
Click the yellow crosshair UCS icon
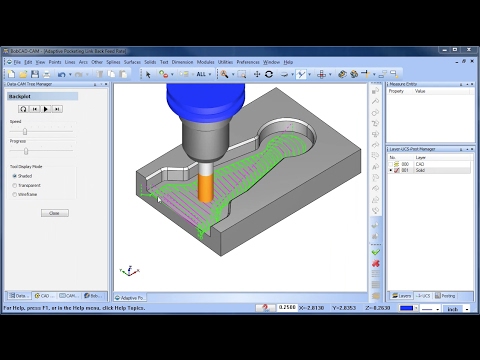[x=366, y=74]
